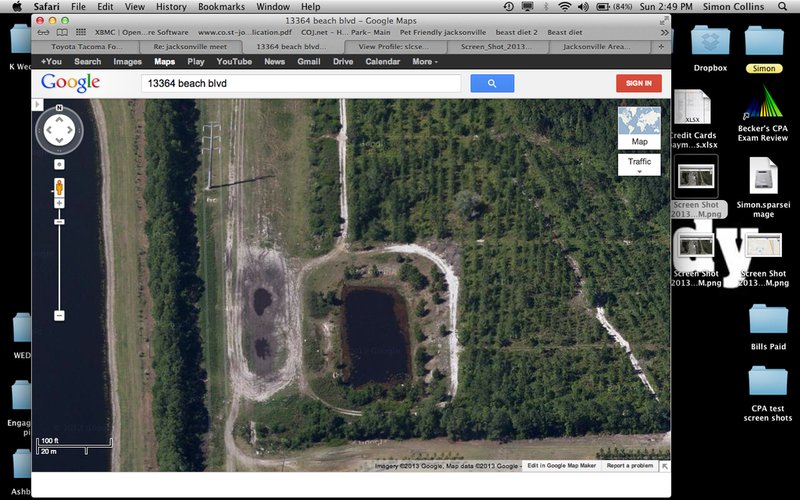
Task: Expand the More dropdown in Google bar
Action: (x=425, y=61)
